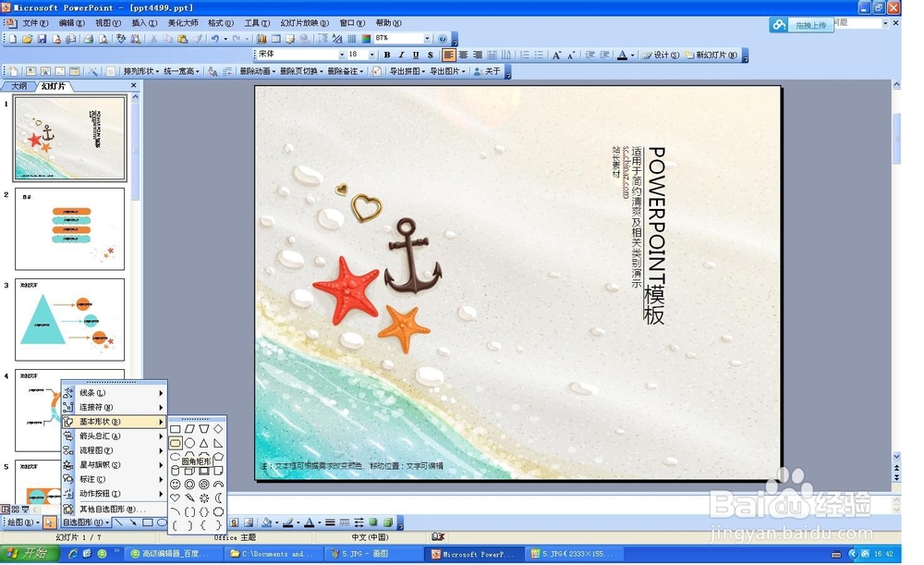This screenshot has height=565, width=924.
Task: Click the 关于 about button
Action: click(x=487, y=71)
